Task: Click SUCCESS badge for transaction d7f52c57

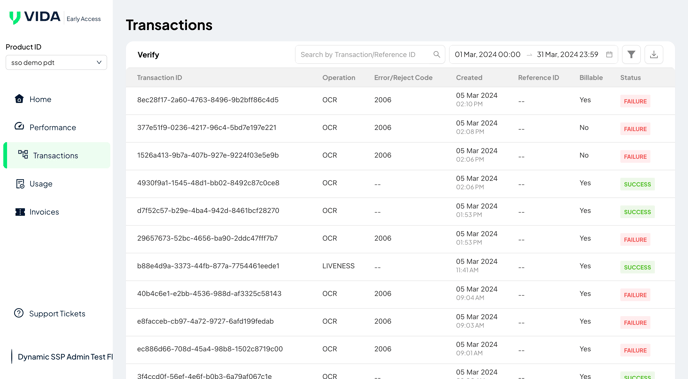Action: coord(637,212)
